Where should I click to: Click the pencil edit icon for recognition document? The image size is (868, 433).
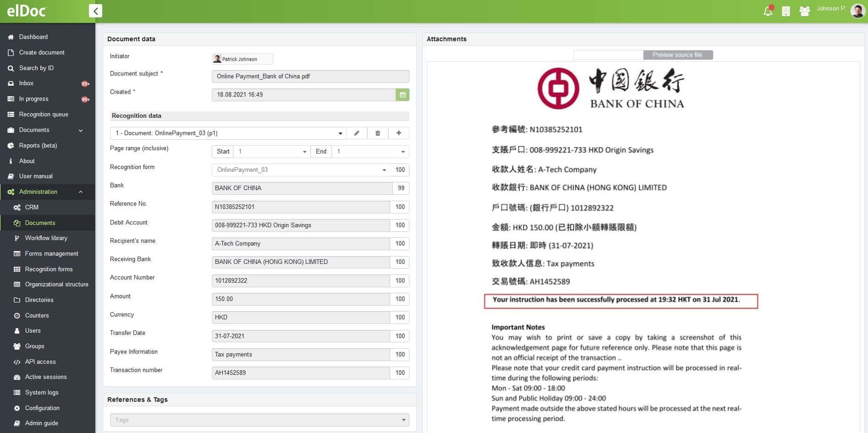tap(357, 133)
